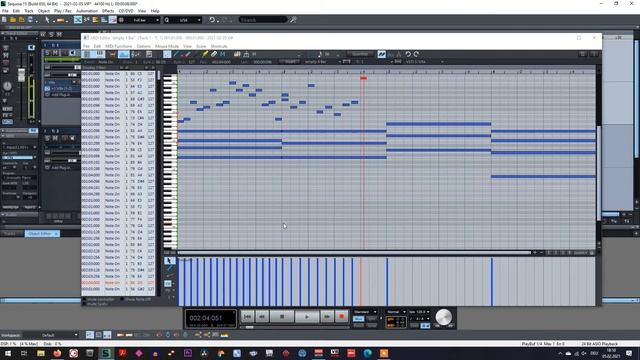Toggle the speaker button on track 1
640x360 pixels.
73,53
